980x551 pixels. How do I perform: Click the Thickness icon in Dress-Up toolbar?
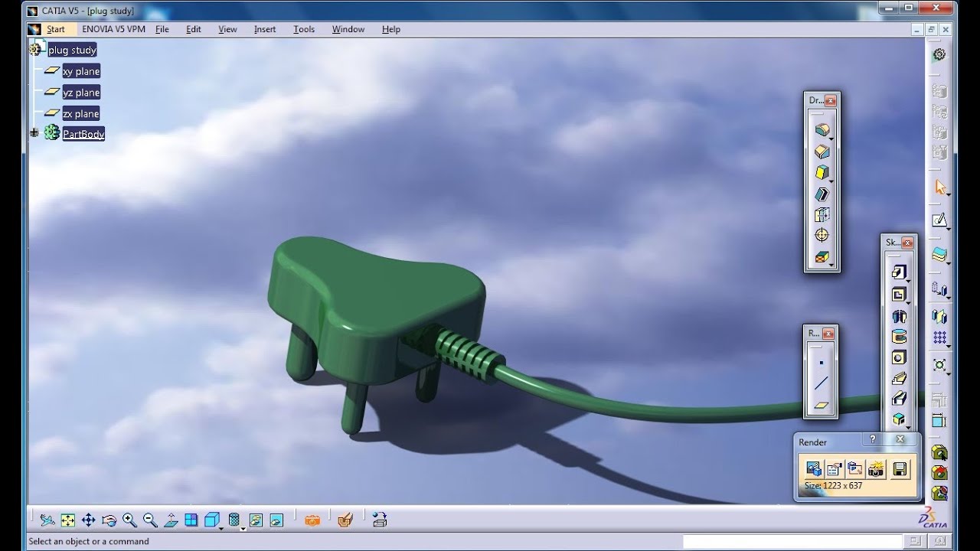click(x=822, y=214)
